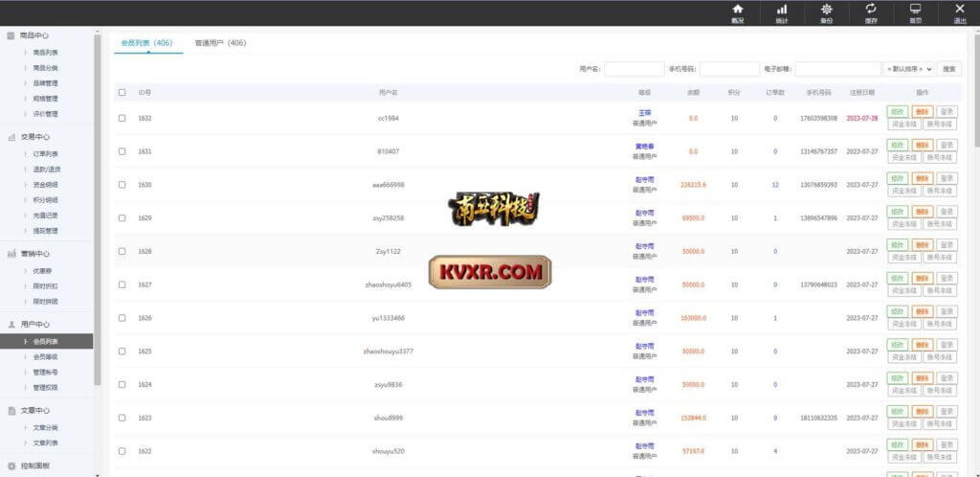The image size is (980, 477).
Task: Click the 用户中心 person icon in sidebar
Action: pyautogui.click(x=11, y=325)
